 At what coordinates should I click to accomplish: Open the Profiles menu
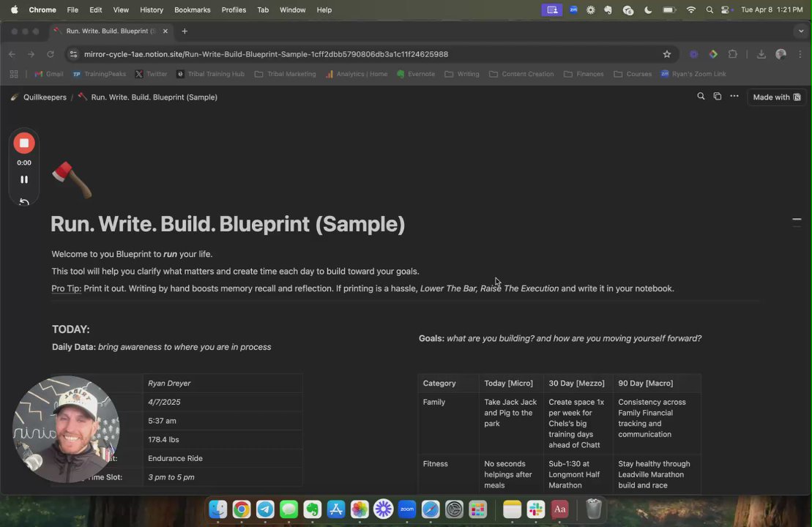point(234,10)
